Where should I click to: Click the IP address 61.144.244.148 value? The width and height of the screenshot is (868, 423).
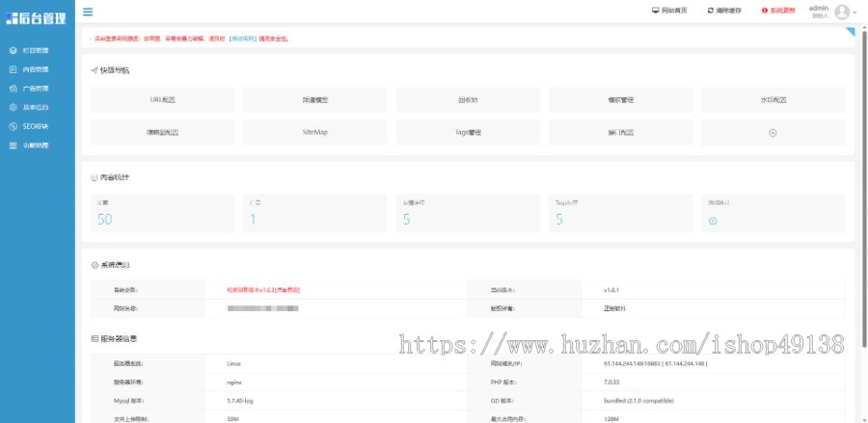tap(656, 364)
